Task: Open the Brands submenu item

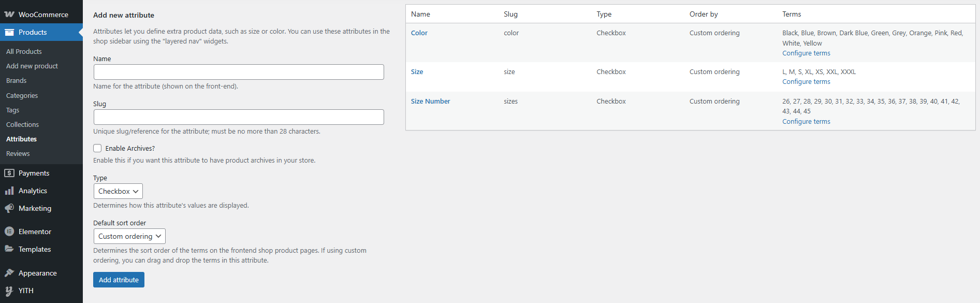Action: [16, 80]
